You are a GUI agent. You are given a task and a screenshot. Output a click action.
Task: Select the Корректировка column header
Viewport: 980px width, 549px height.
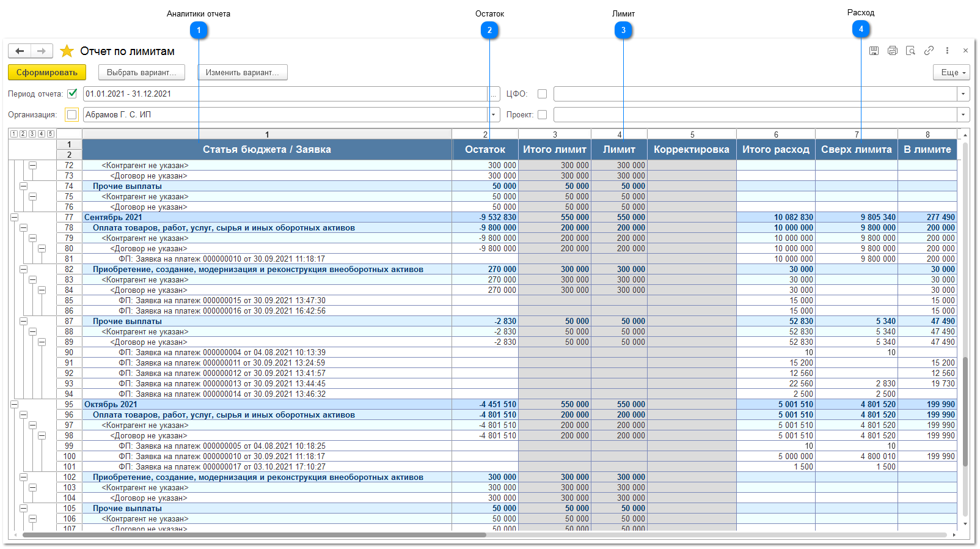point(692,149)
